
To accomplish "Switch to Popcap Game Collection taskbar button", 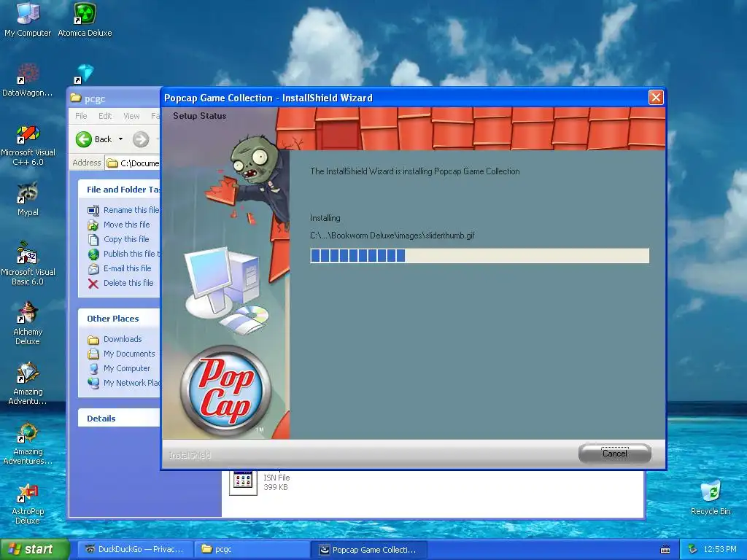I will pyautogui.click(x=368, y=549).
